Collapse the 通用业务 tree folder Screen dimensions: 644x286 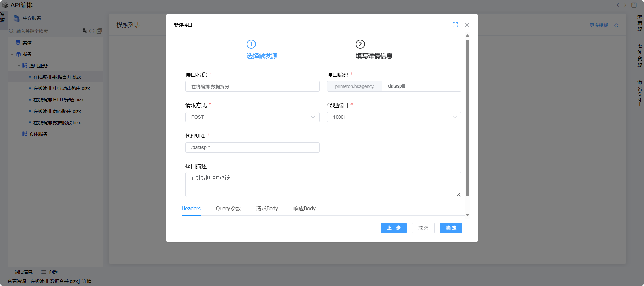19,66
